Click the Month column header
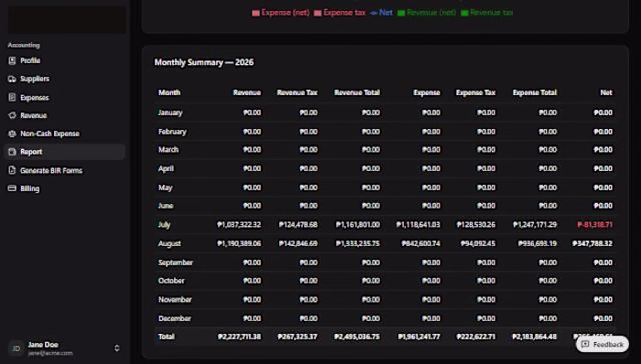This screenshot has width=641, height=364. (x=169, y=92)
